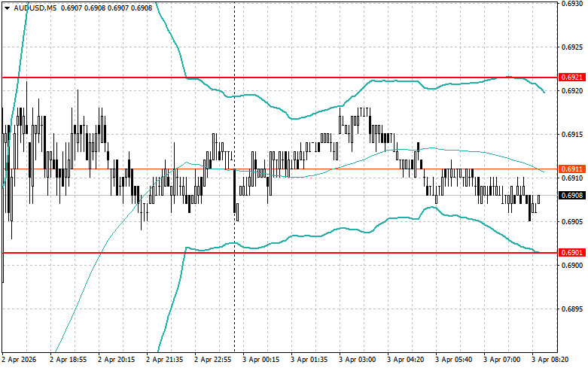
Task: Click the 2 Apr 22:55 time label
Action: [212, 360]
